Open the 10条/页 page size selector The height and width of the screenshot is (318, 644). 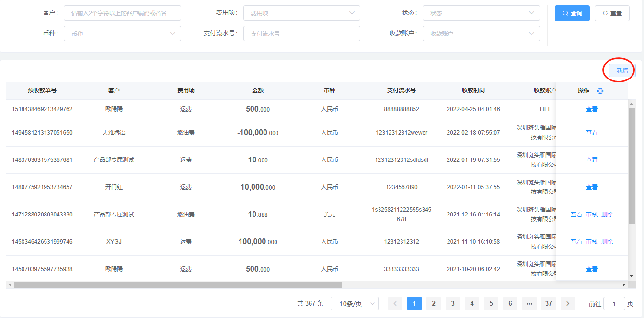pyautogui.click(x=354, y=304)
